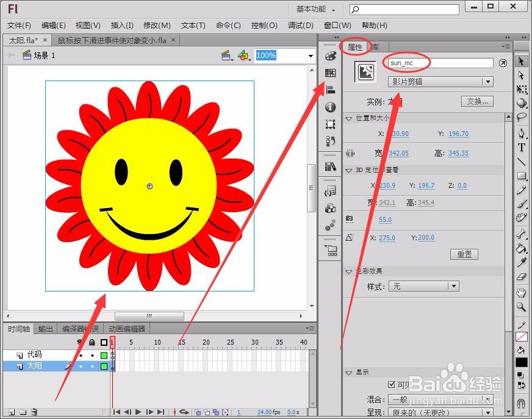Toggle show all layers as outlines
This screenshot has width=532, height=419.
coord(104,342)
